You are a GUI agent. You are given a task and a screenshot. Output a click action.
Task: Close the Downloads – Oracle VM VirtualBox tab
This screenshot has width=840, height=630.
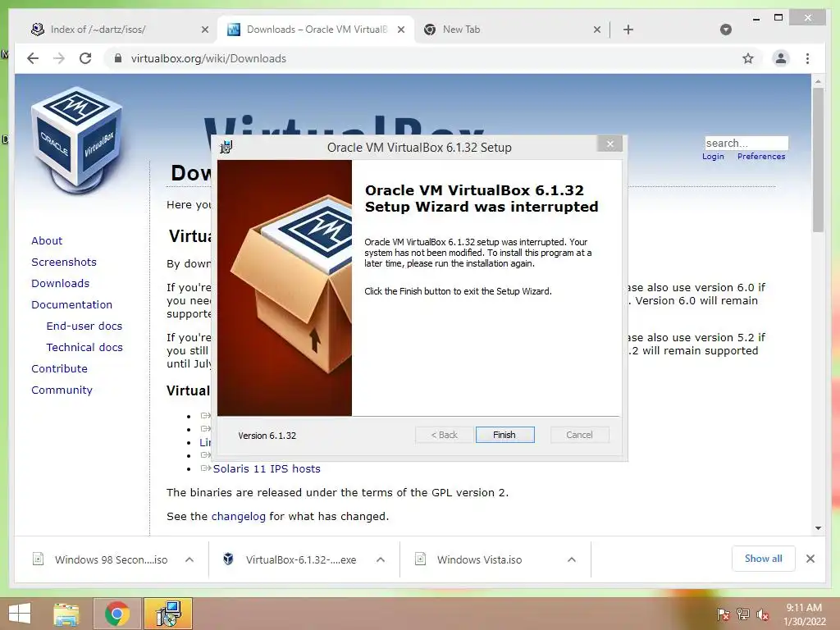coord(400,30)
